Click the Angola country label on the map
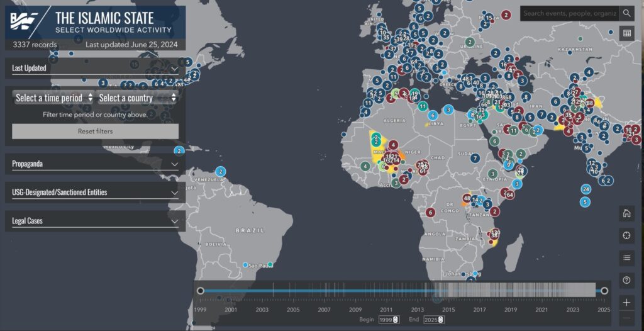Screen dimensions: 644x331 tap(436, 234)
